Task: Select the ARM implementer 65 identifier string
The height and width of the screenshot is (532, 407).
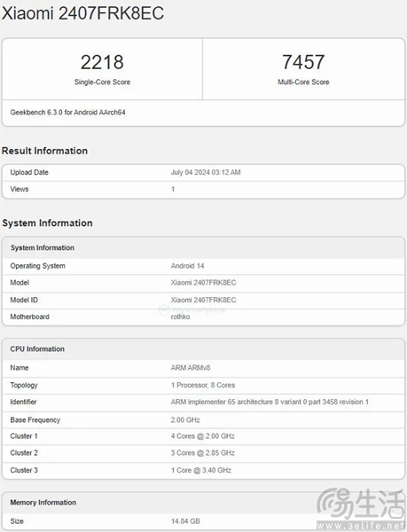Action: pos(270,402)
